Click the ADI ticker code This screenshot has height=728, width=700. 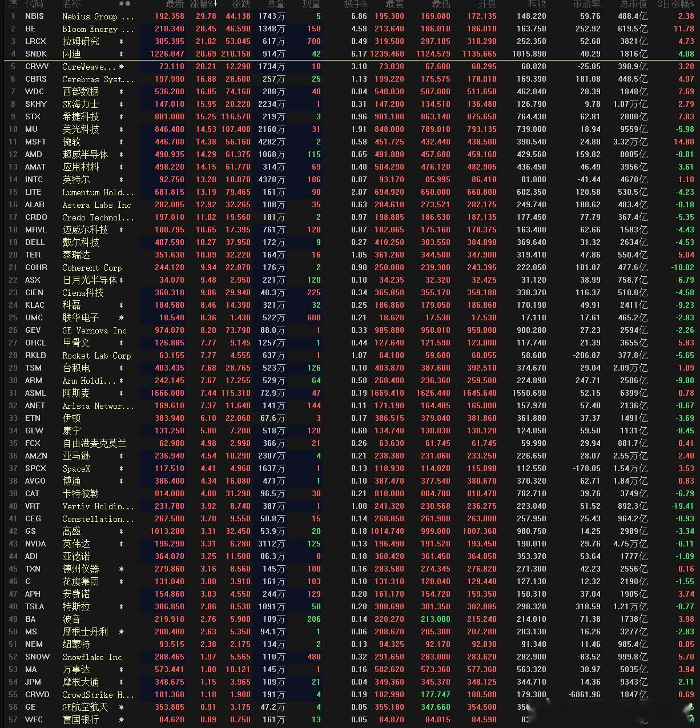point(33,557)
